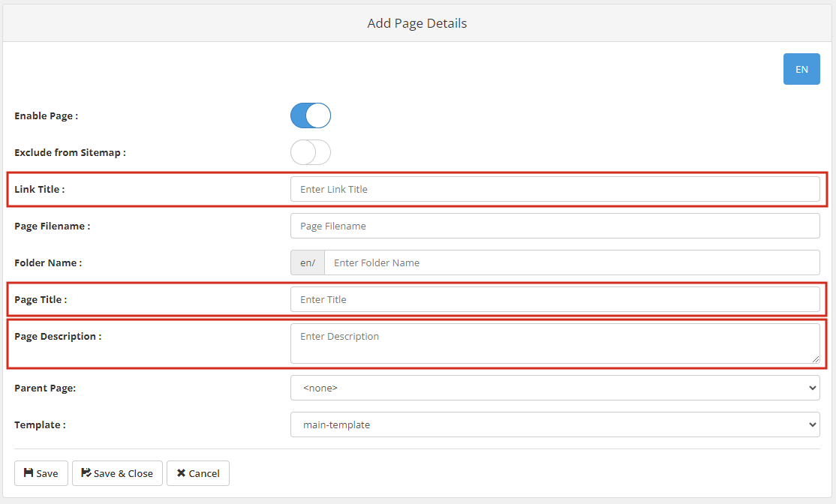Viewport: 836px width, 504px height.
Task: Click the Template dropdown arrow
Action: coord(812,424)
